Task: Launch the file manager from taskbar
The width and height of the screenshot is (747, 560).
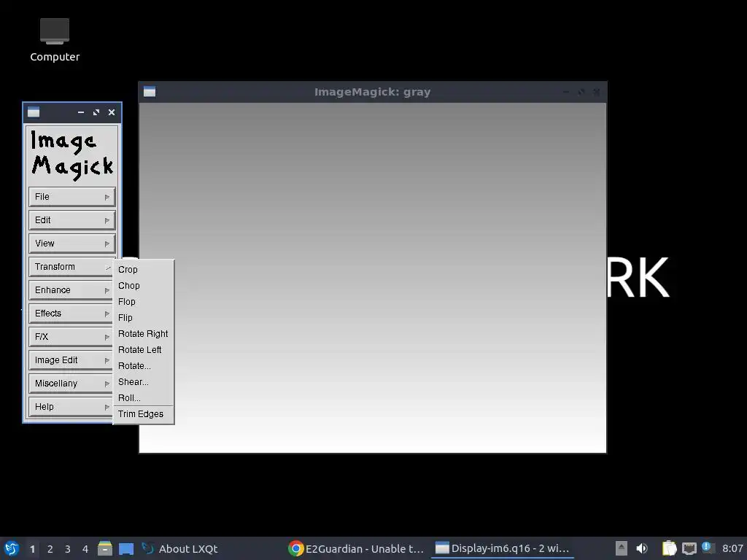Action: coord(105,548)
